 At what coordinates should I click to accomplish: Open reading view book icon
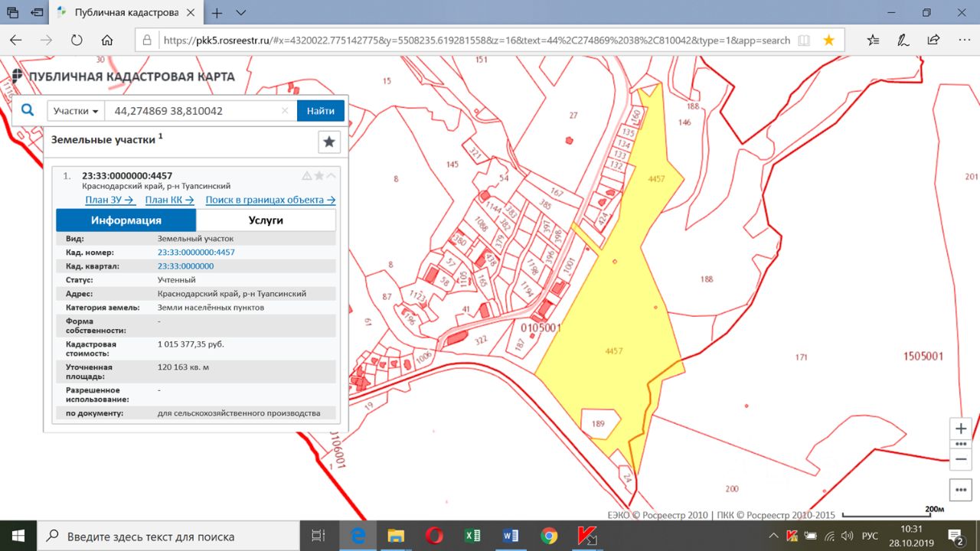point(803,41)
